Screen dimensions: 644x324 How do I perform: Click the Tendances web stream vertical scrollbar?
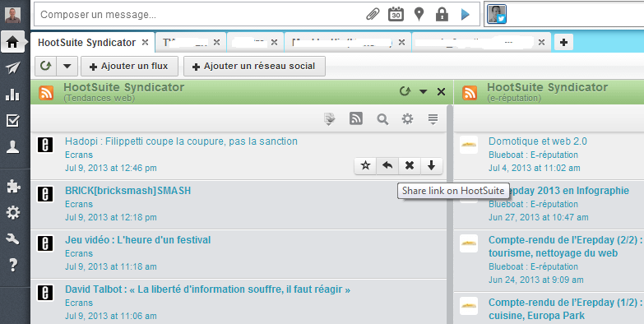(x=450, y=214)
